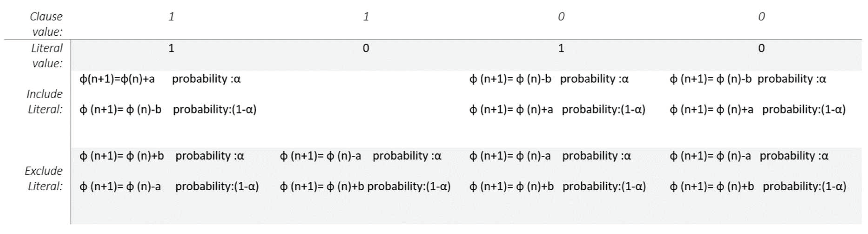Click 'probability :α' in third Exclude Literal column
The width and height of the screenshot is (868, 234).
click(596, 156)
